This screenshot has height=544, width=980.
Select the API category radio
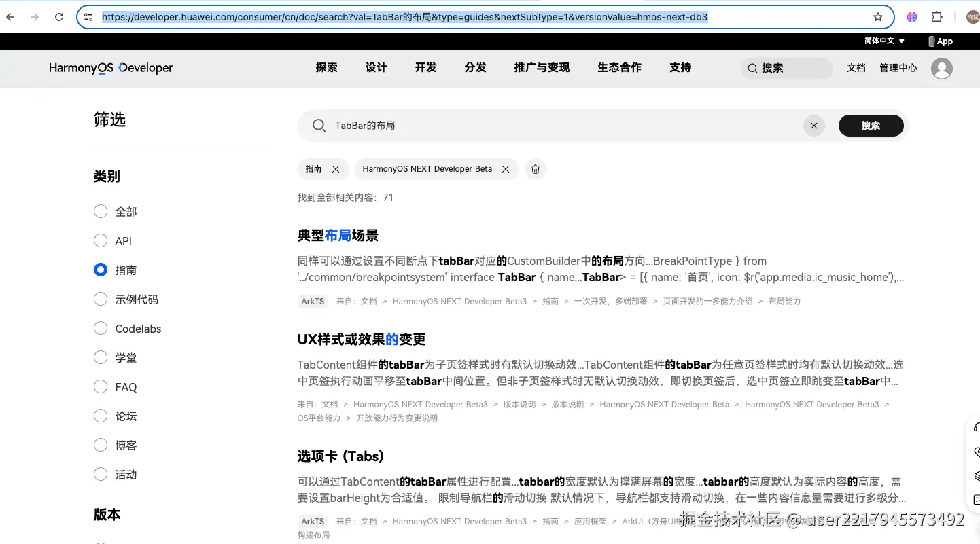[101, 240]
